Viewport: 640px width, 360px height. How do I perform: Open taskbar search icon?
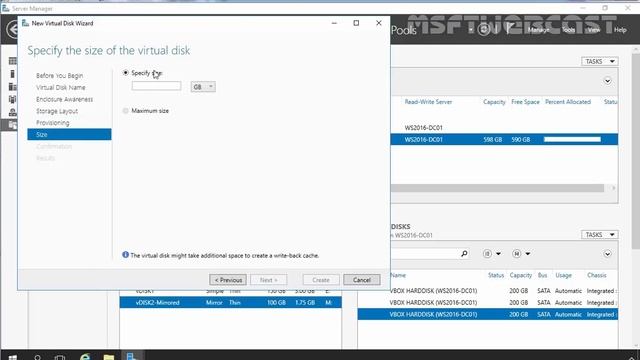pyautogui.click(x=37, y=357)
